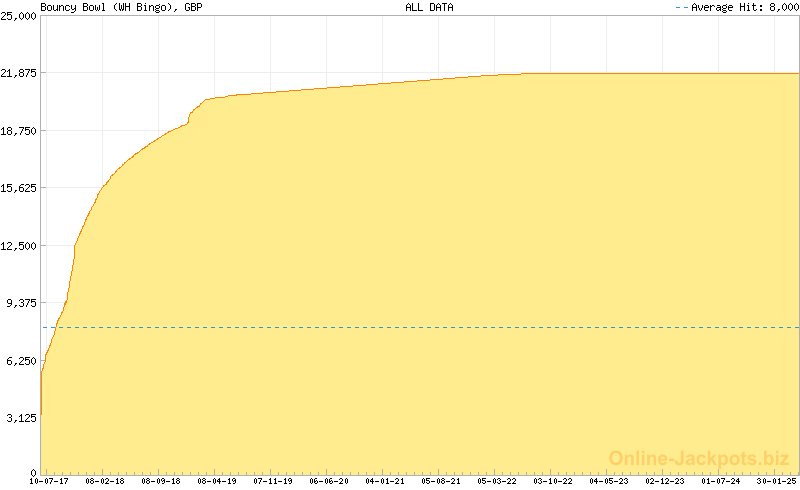Choose the 30-01-25 date on x-axis
The image size is (800, 490).
pos(776,481)
